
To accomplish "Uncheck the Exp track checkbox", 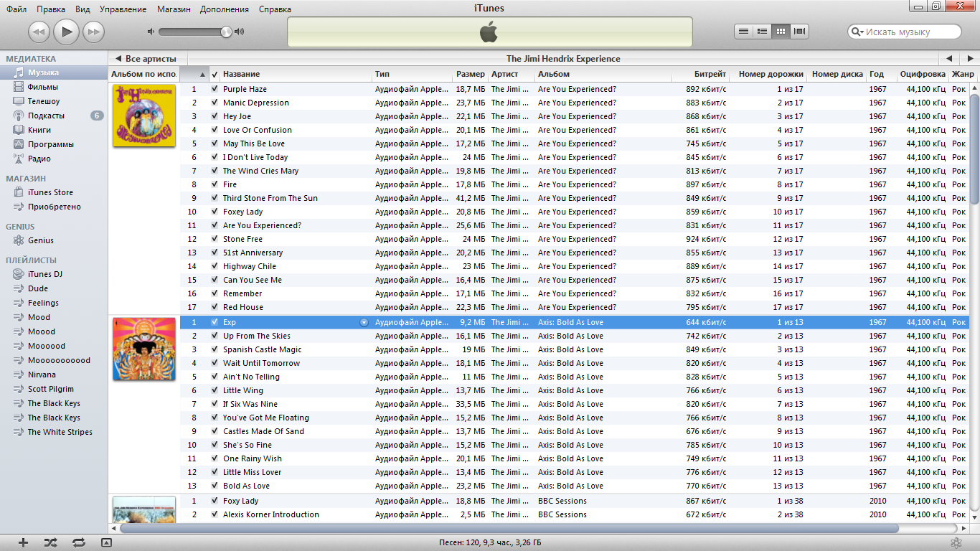I will [x=215, y=322].
